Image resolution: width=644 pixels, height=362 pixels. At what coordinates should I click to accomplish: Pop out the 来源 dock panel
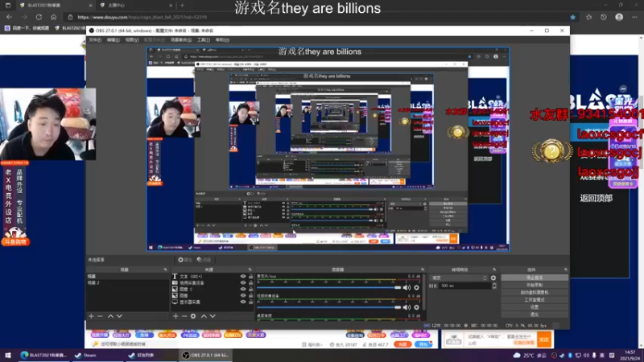point(250,269)
